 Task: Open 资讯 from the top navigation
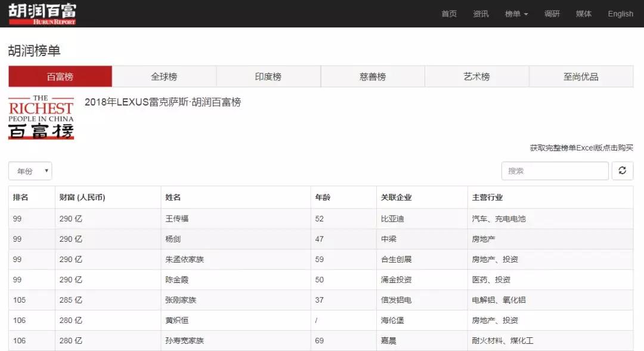pos(481,14)
